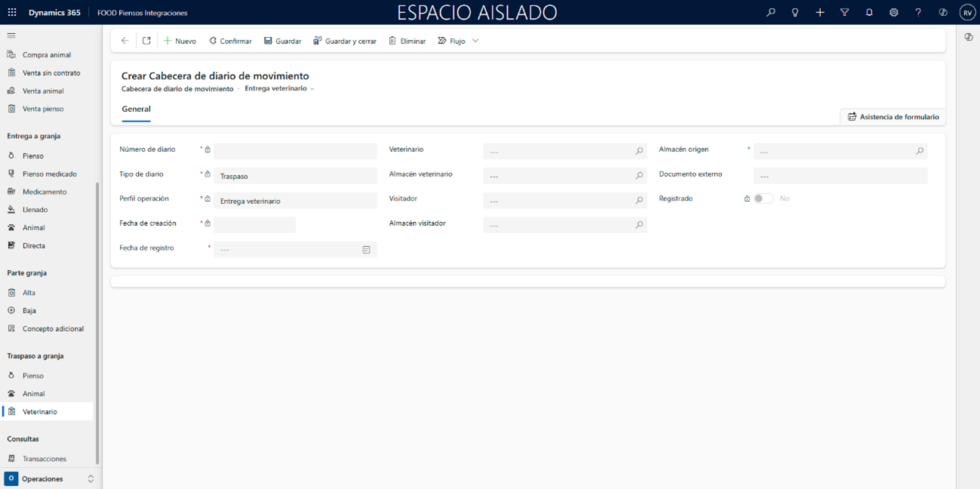The image size is (980, 489).
Task: Open the Entrega veterinario form selector
Action: click(x=279, y=89)
